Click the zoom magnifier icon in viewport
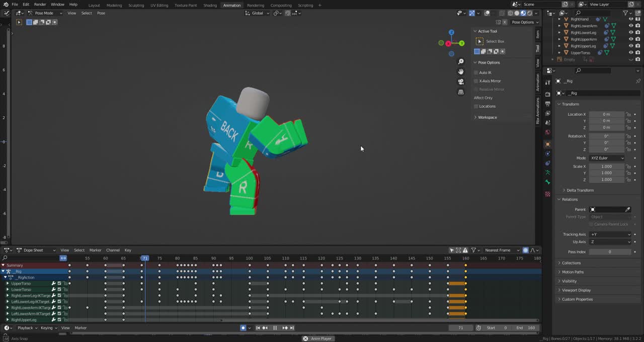 (x=460, y=61)
